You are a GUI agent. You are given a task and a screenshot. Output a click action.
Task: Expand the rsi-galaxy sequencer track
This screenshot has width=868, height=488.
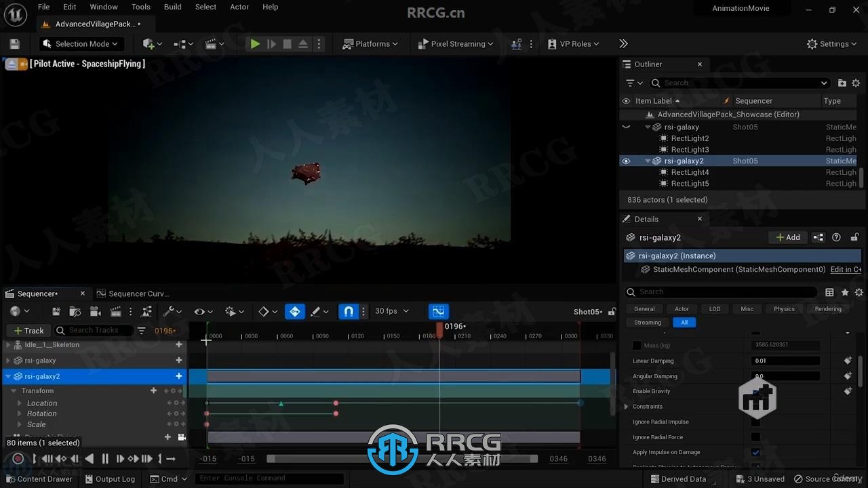pos(8,361)
